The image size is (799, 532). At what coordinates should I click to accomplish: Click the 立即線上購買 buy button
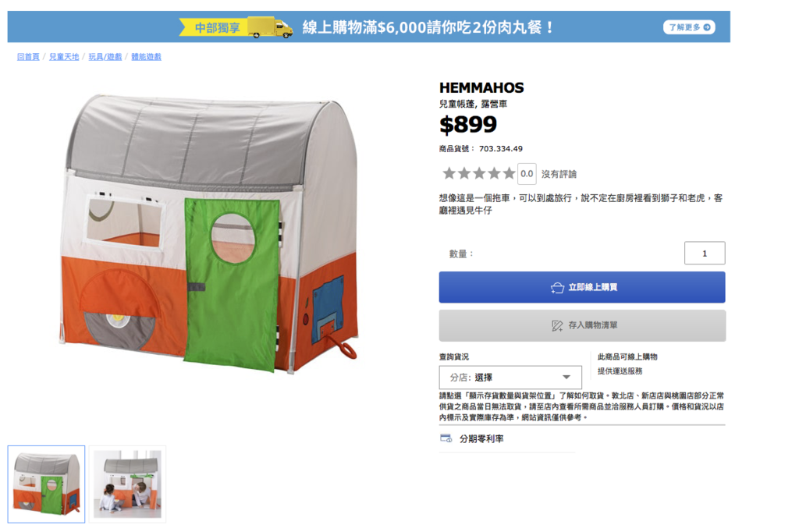click(x=582, y=287)
